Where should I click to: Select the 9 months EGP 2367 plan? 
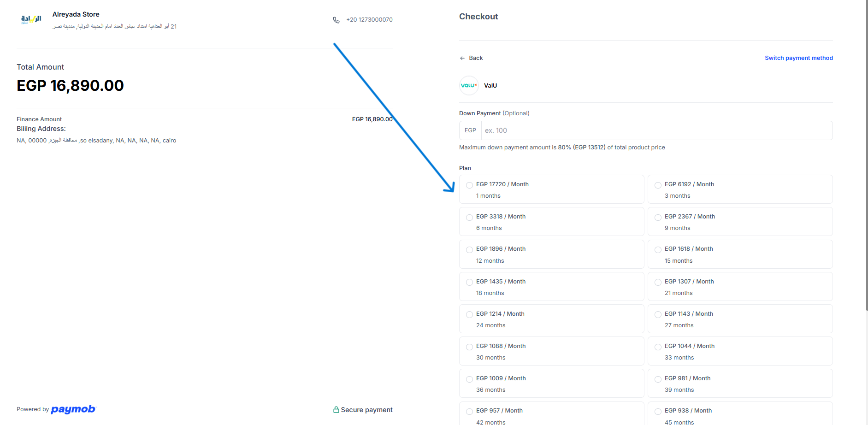pos(658,218)
